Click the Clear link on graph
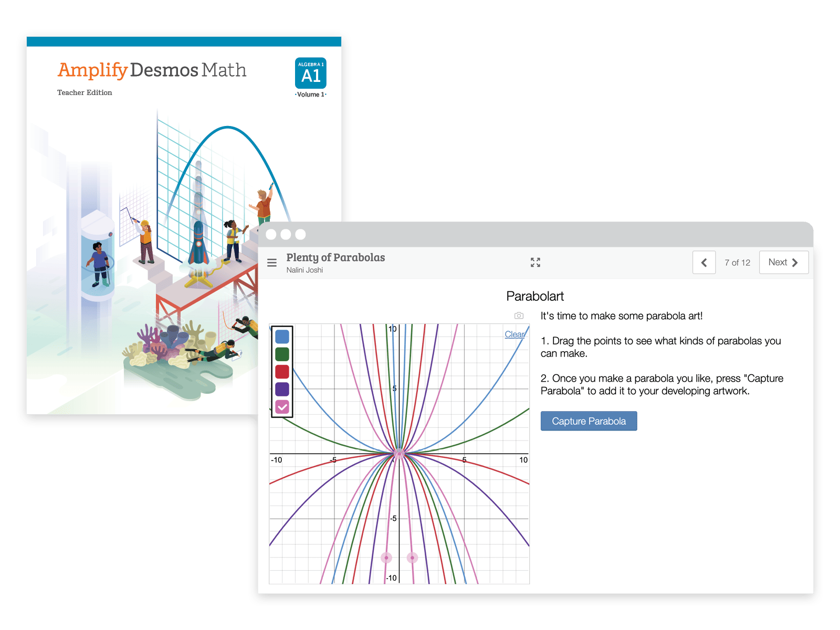Screen dimensions: 840x630 click(514, 334)
